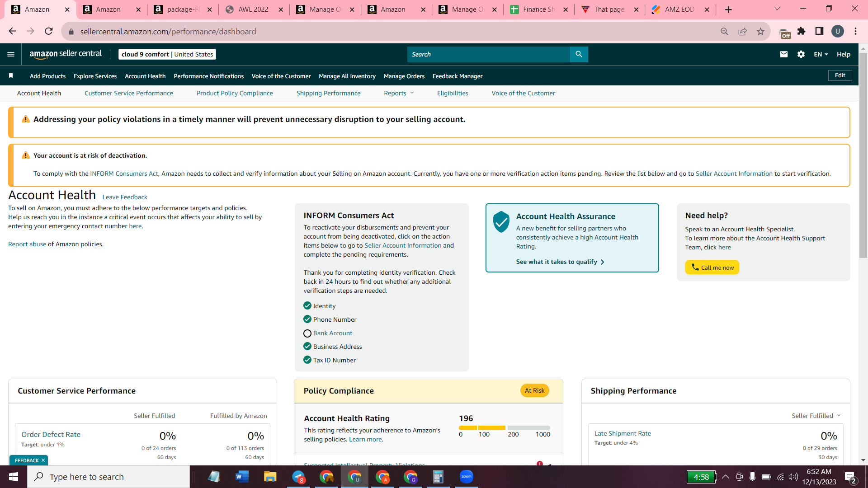Open the INFORM Consumers Act link
Screen dimensions: 868x488
point(124,174)
